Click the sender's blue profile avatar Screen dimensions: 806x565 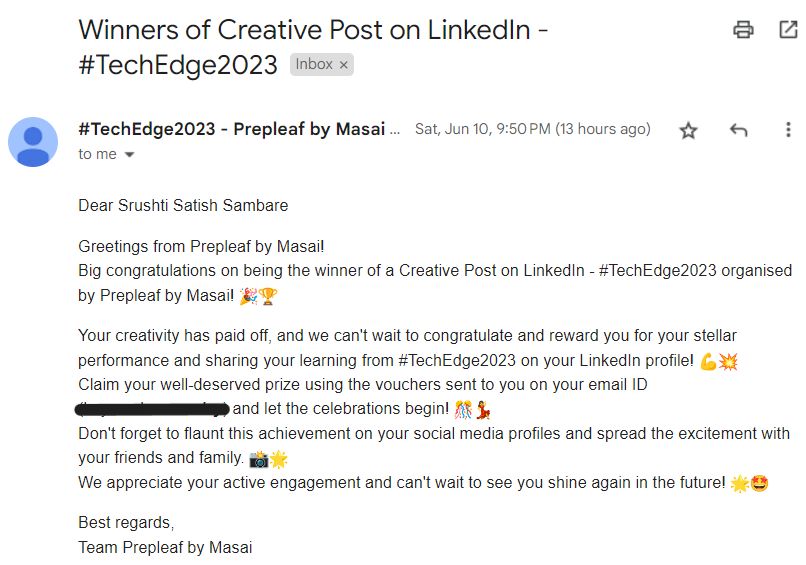pos(33,141)
